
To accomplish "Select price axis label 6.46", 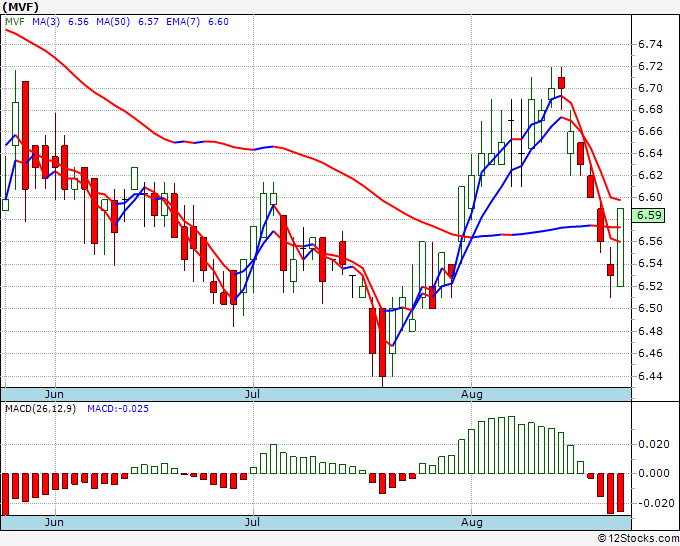I will click(x=650, y=353).
